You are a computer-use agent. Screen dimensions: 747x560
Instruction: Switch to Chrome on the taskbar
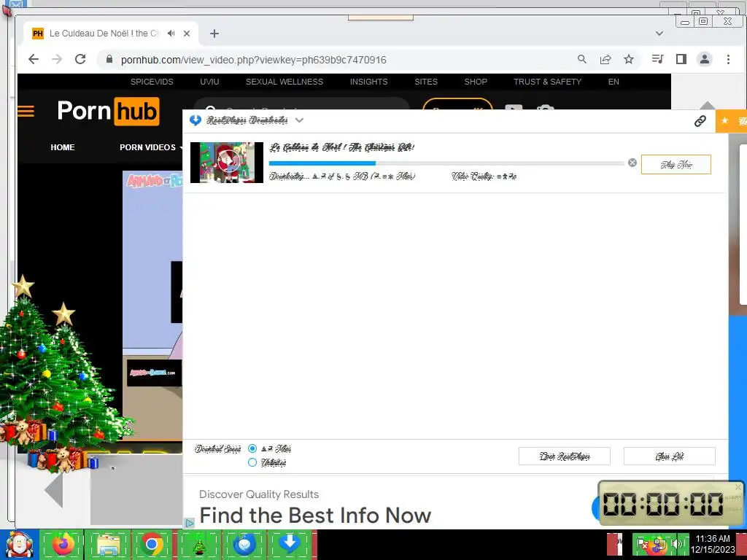pos(152,544)
